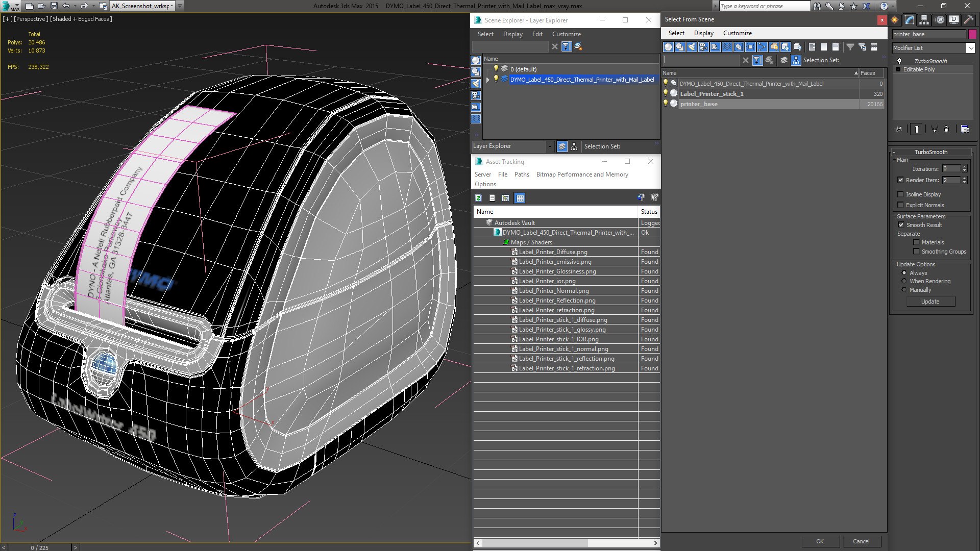Image resolution: width=980 pixels, height=551 pixels.
Task: Toggle visibility bulb of 0 (default) layer
Action: [x=495, y=69]
